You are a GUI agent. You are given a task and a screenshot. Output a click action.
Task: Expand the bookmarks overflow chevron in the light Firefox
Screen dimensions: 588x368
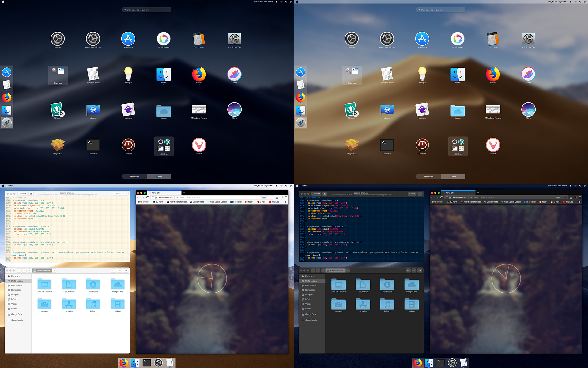(x=285, y=202)
